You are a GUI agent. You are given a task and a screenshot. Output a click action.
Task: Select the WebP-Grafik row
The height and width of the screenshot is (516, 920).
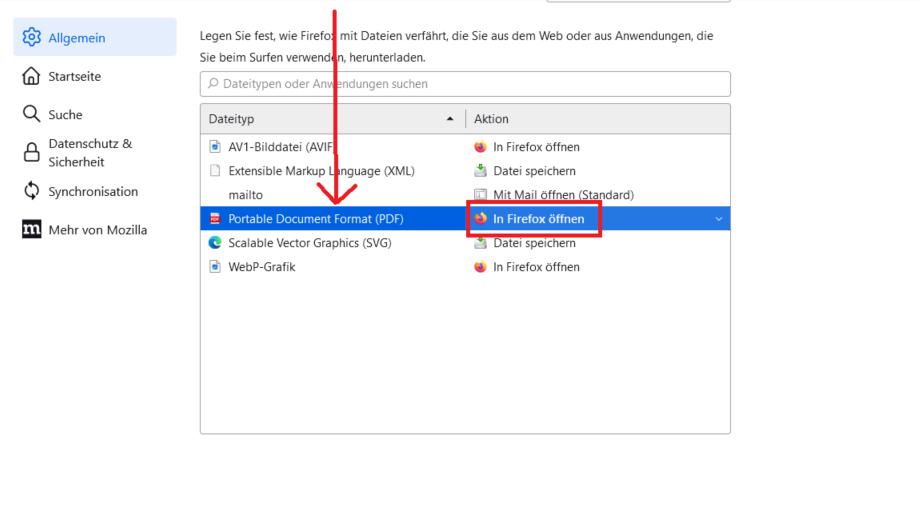[465, 267]
